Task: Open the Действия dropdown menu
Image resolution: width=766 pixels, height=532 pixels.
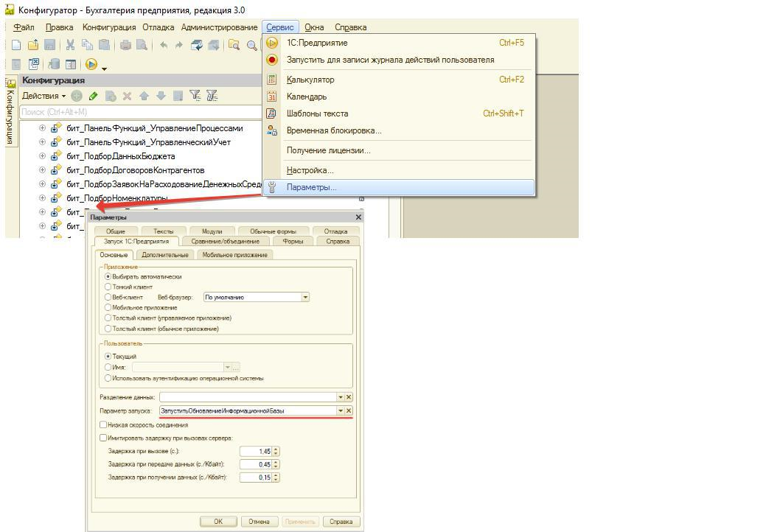Action: [x=43, y=96]
